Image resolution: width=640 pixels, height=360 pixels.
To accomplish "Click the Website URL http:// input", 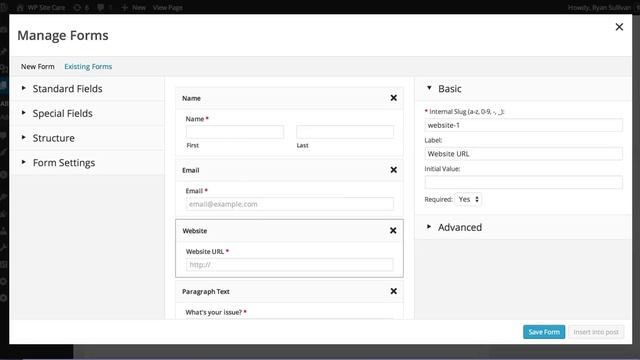I will tap(290, 264).
